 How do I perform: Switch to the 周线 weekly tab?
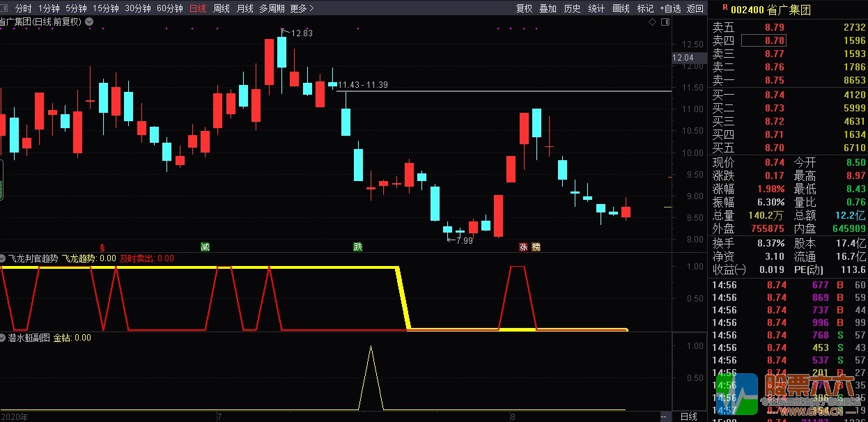click(x=222, y=8)
